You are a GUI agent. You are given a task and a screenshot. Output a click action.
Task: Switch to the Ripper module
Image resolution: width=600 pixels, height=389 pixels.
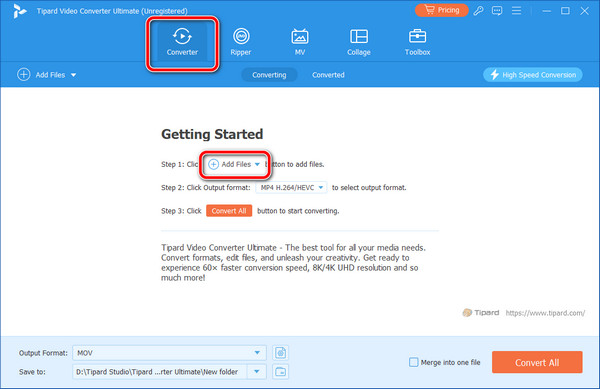point(241,42)
